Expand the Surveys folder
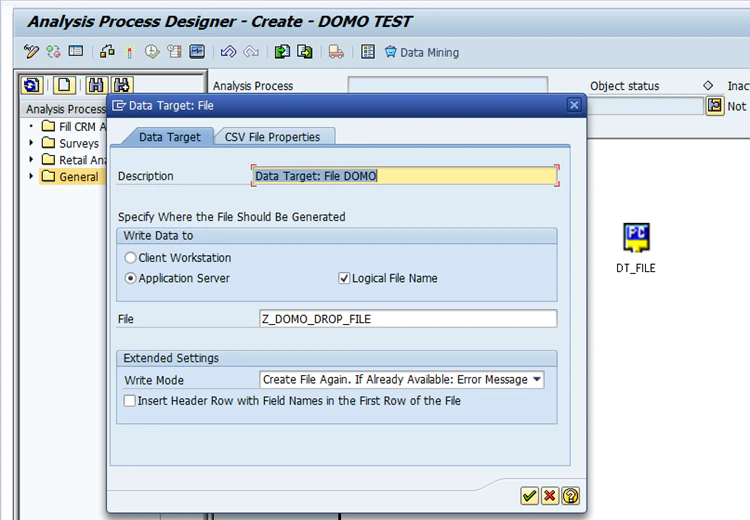 (31, 143)
